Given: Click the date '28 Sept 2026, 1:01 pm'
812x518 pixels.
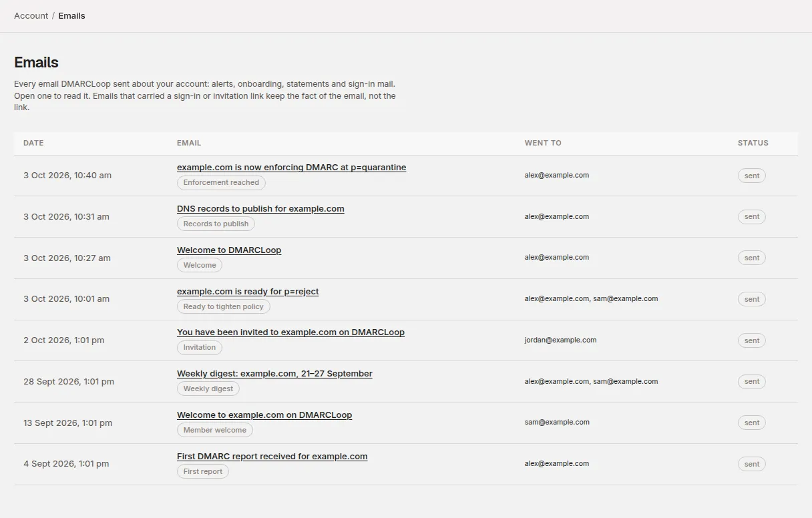Looking at the screenshot, I should (x=69, y=382).
